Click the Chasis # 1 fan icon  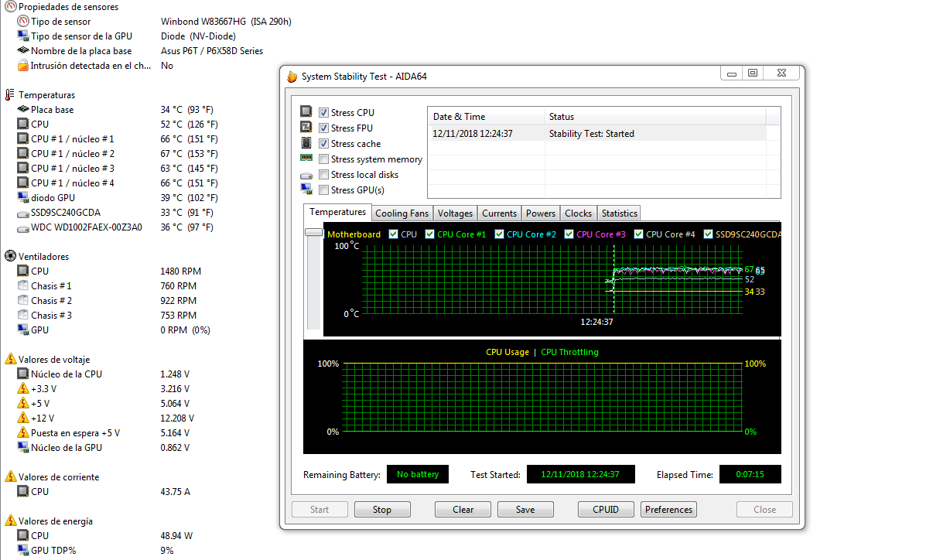(x=23, y=286)
